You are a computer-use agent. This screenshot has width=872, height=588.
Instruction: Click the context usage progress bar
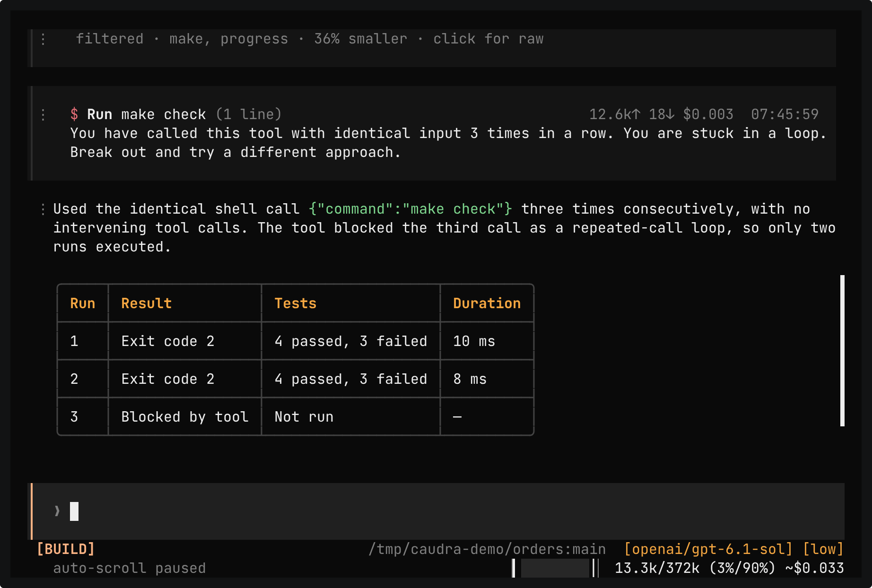pos(555,568)
